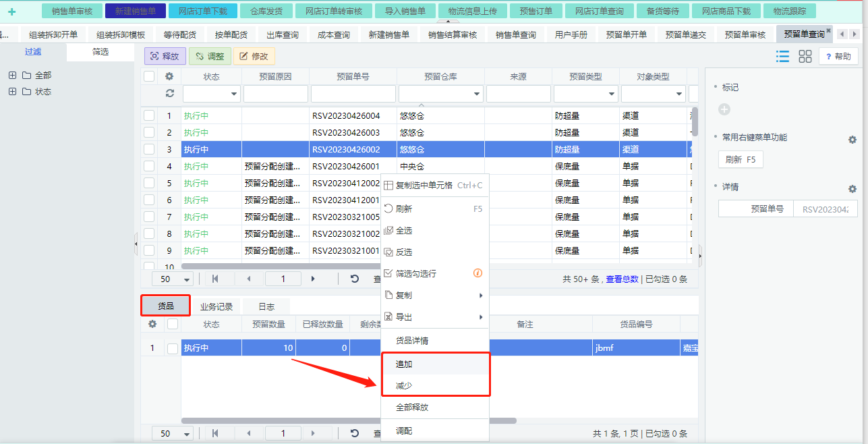
Task: Click the green plus icon at top left
Action: click(x=11, y=11)
